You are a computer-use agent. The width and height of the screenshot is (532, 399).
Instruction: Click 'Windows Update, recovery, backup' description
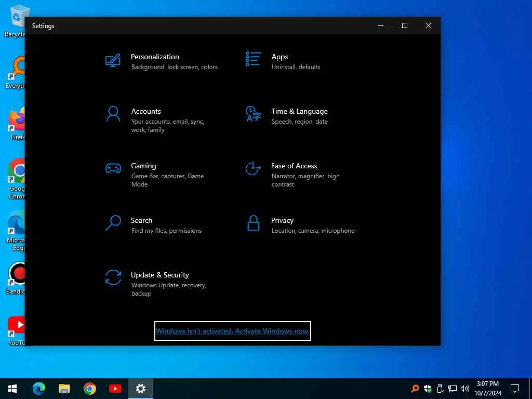pos(169,289)
